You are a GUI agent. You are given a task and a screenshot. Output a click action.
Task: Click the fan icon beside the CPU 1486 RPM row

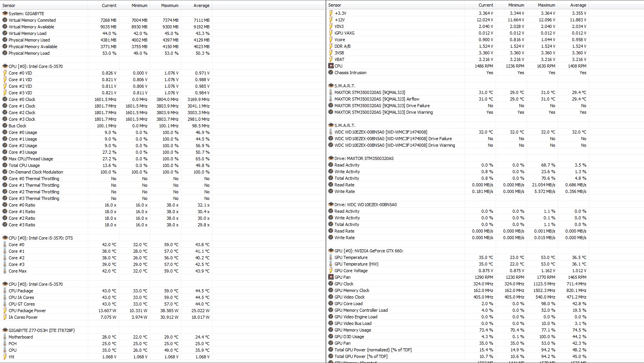click(x=331, y=66)
